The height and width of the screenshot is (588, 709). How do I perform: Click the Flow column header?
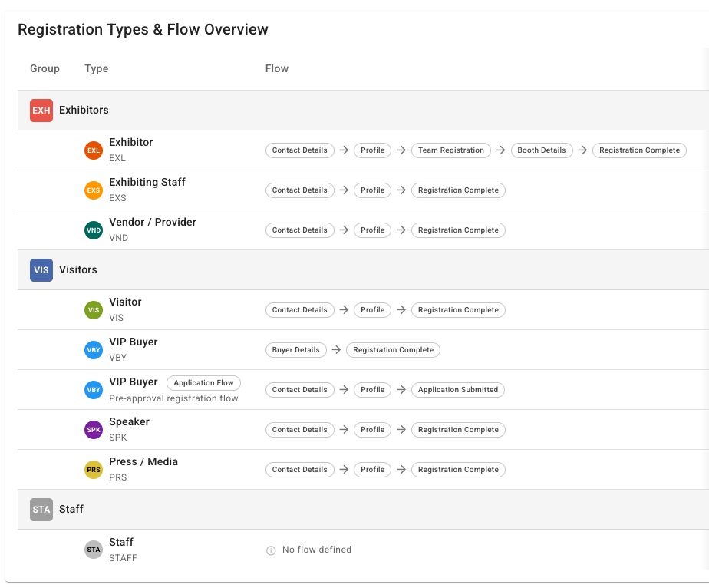(277, 69)
